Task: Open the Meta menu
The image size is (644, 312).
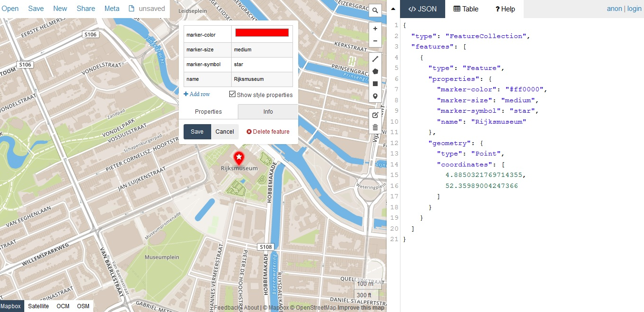Action: 112,9
